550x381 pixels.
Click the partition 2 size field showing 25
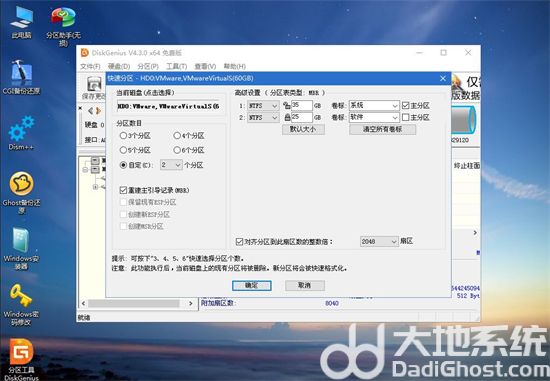click(x=302, y=117)
